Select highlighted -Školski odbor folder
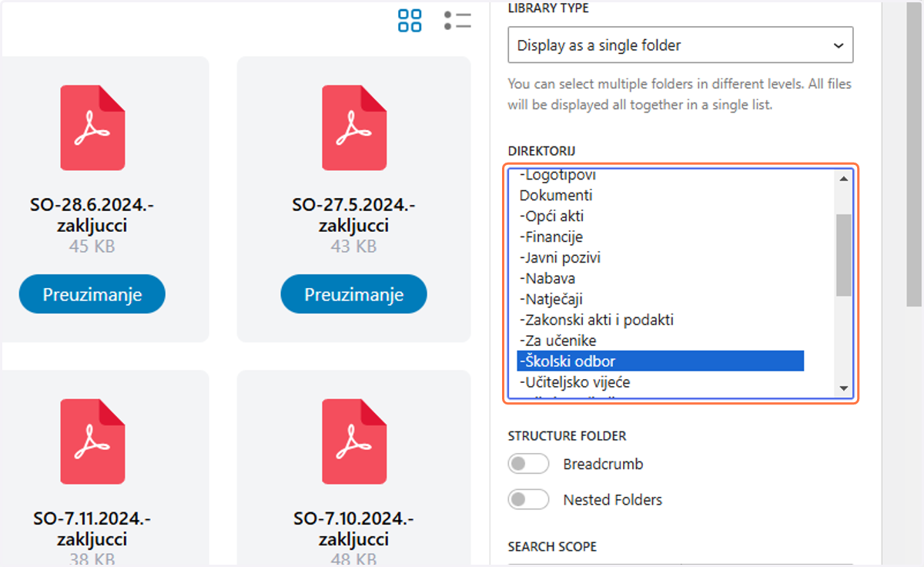924x567 pixels. pyautogui.click(x=661, y=361)
